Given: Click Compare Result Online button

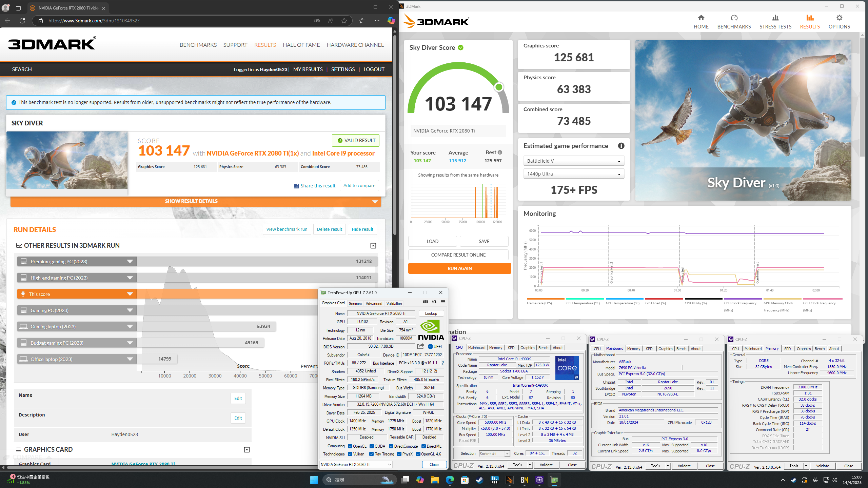Looking at the screenshot, I should pos(458,255).
